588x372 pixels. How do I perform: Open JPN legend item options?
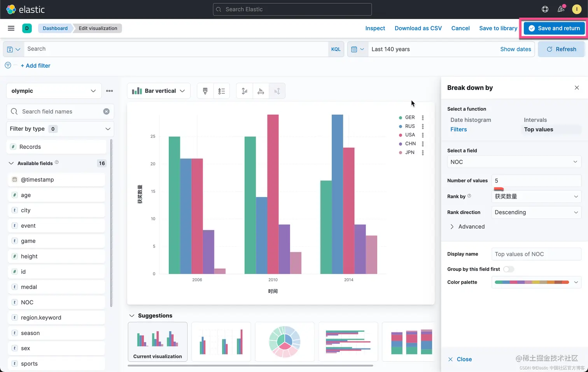point(423,152)
